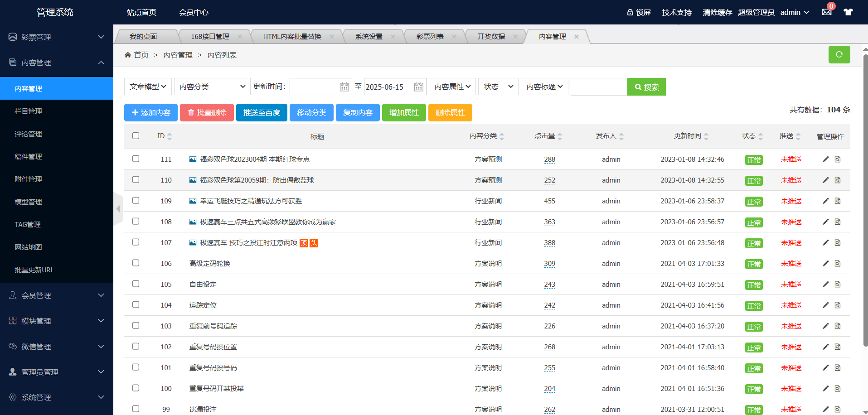
Task: Click the preview icon for row 111
Action: pos(838,159)
